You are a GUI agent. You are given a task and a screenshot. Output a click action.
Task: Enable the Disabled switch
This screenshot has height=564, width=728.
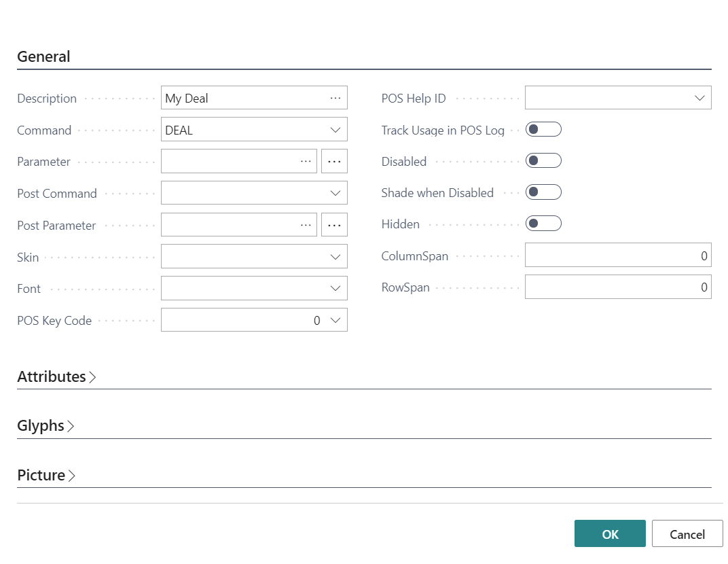[543, 161]
